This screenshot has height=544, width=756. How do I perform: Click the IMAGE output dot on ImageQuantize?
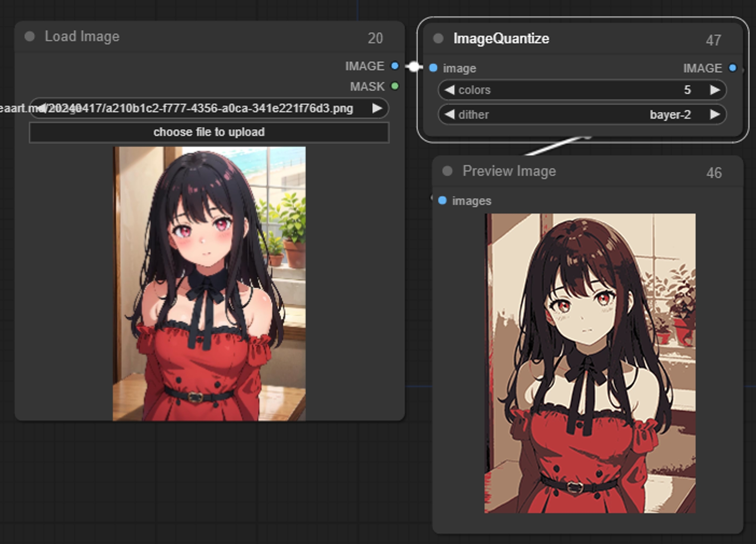point(733,68)
